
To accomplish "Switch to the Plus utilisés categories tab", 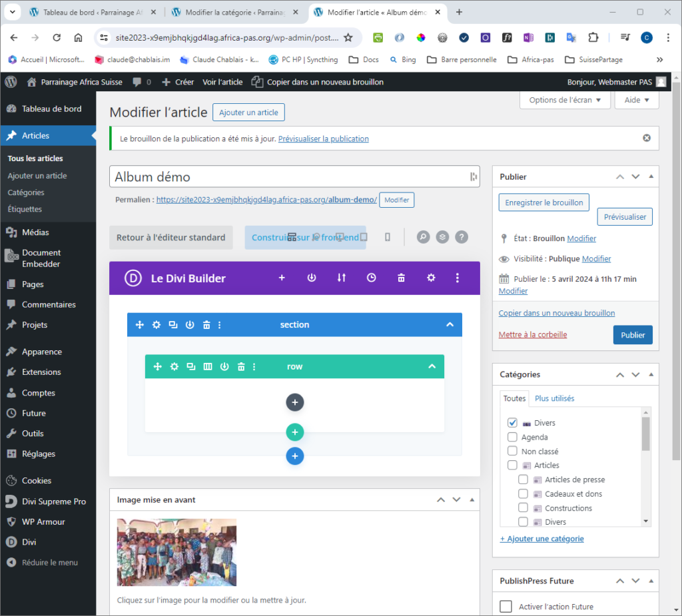I will click(554, 398).
